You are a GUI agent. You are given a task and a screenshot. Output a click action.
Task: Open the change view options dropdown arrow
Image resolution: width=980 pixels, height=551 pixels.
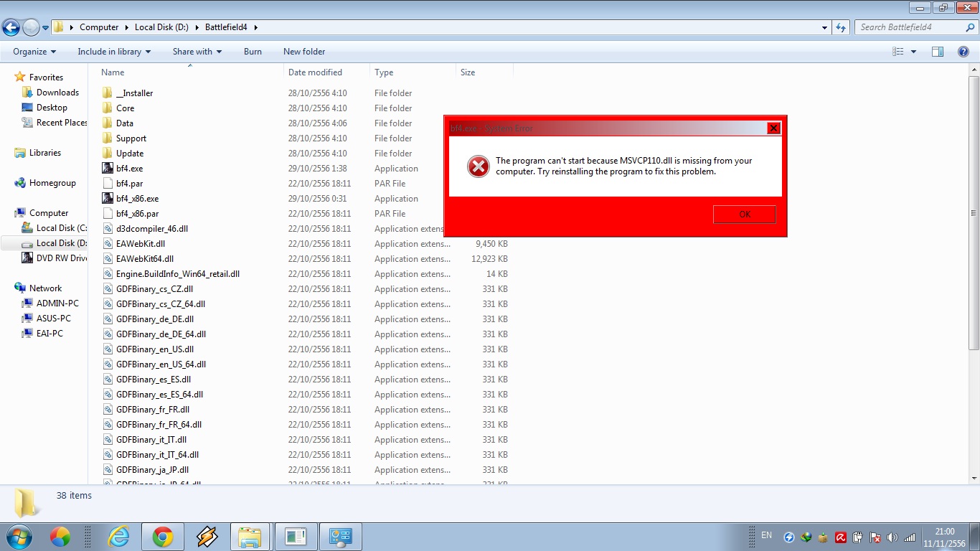(913, 52)
